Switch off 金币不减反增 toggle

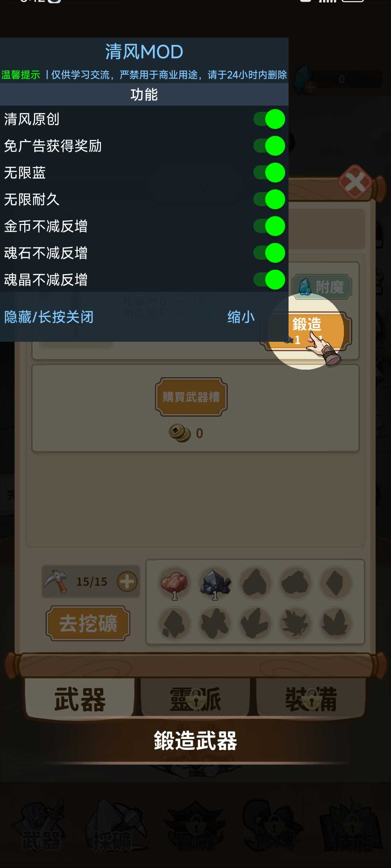click(269, 226)
